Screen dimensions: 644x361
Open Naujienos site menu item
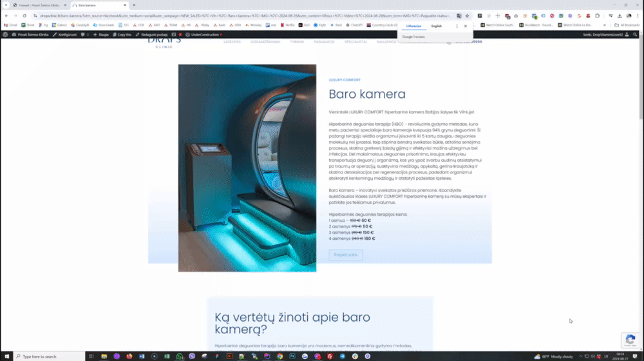386,42
